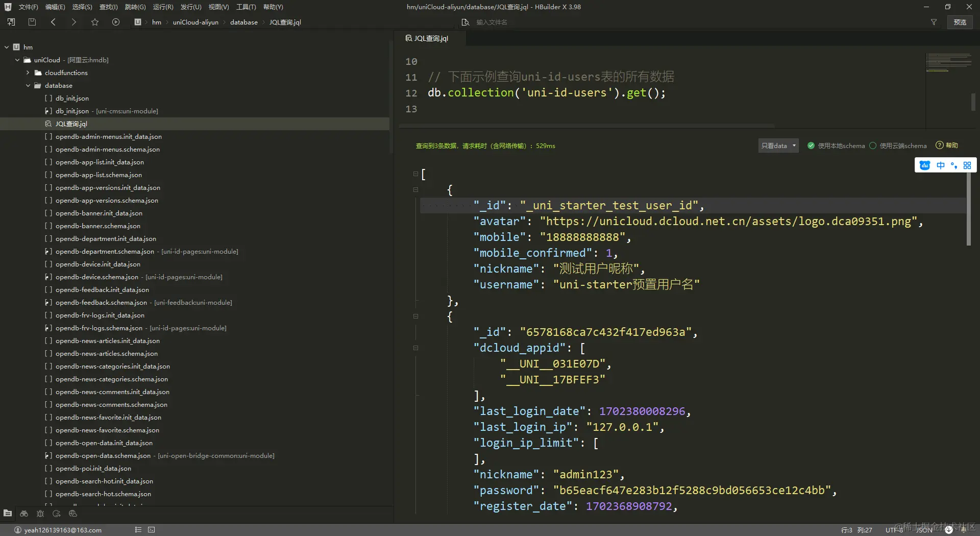Open the 工具(T) menu
This screenshot has width=980, height=536.
click(x=246, y=7)
